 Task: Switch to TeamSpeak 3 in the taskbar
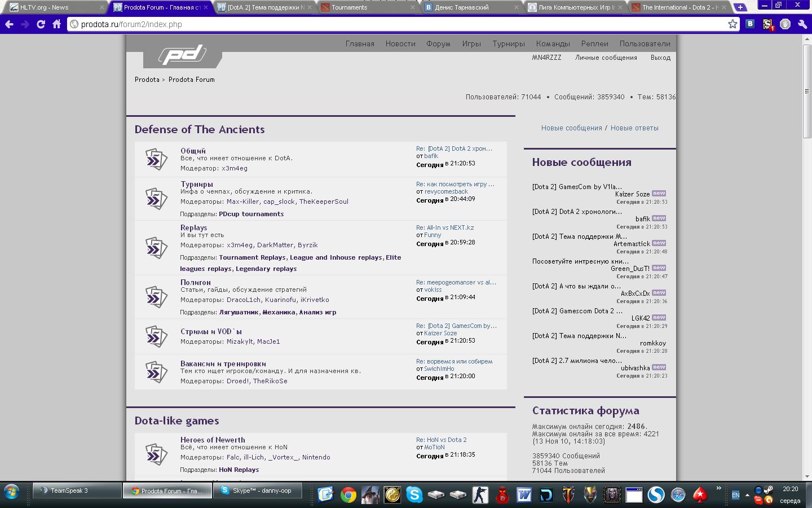(x=77, y=491)
